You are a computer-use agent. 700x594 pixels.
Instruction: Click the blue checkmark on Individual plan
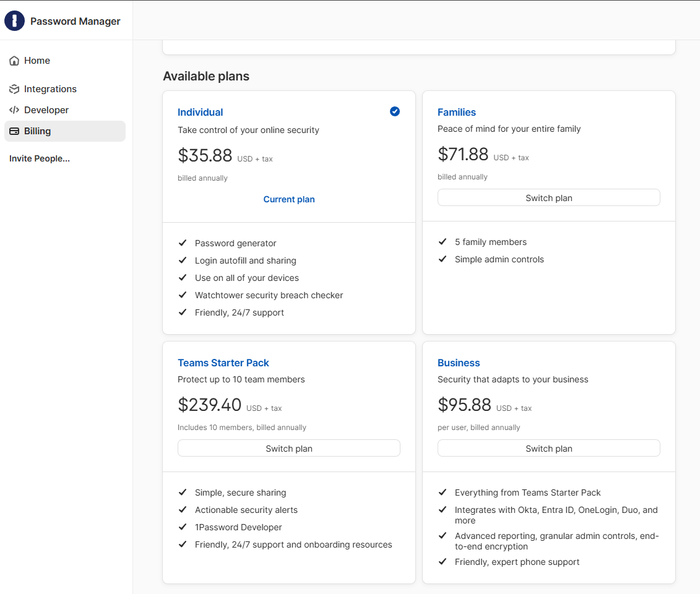(395, 111)
